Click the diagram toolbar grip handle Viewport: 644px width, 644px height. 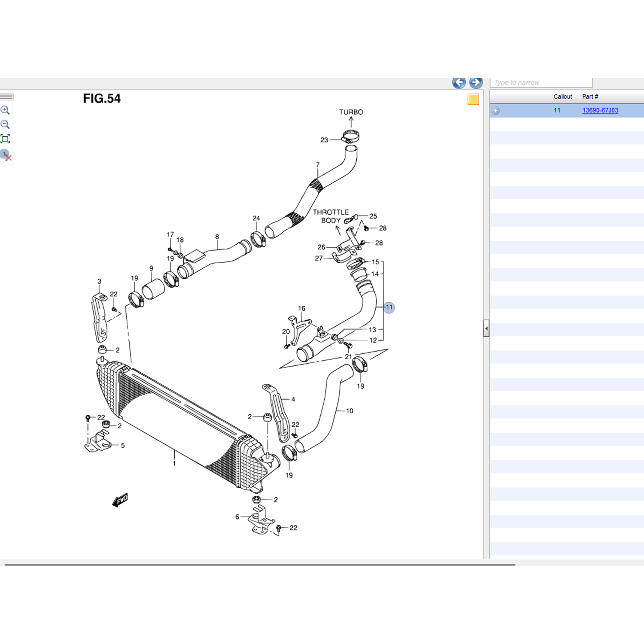[6, 97]
